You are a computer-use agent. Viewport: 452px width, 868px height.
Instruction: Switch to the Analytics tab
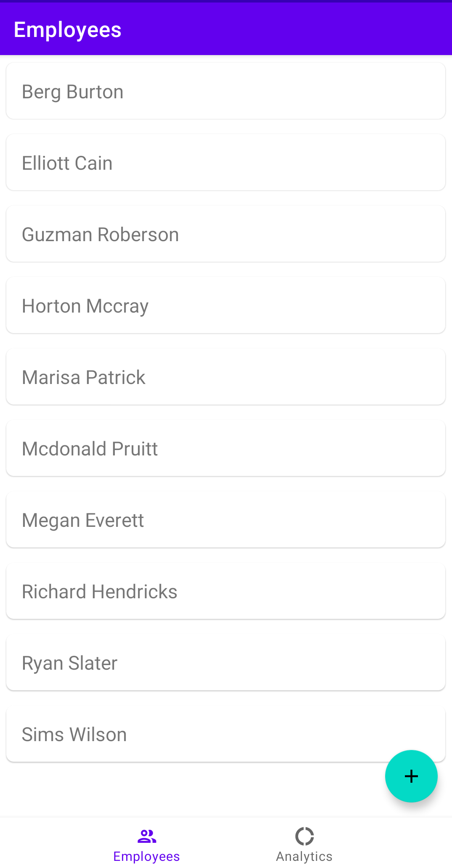point(304,844)
